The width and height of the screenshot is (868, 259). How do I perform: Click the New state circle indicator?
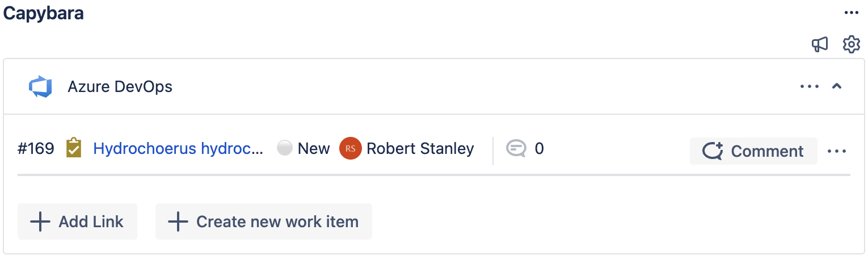pos(285,148)
